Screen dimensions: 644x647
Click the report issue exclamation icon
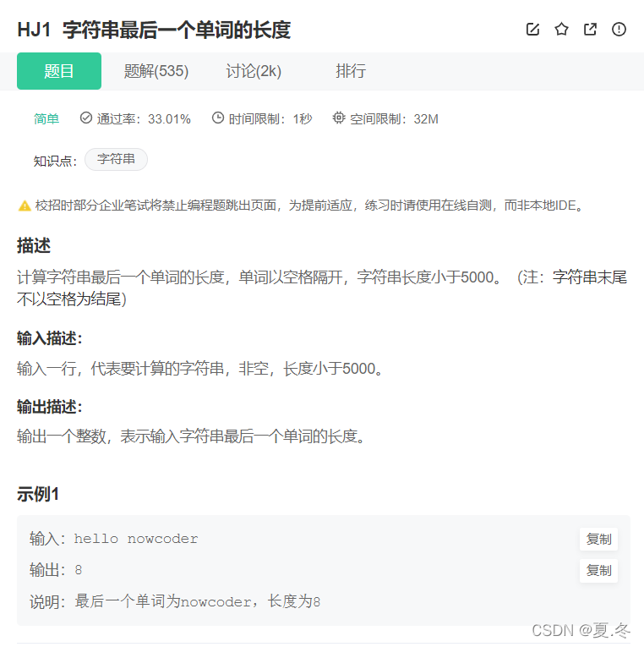pos(619,30)
